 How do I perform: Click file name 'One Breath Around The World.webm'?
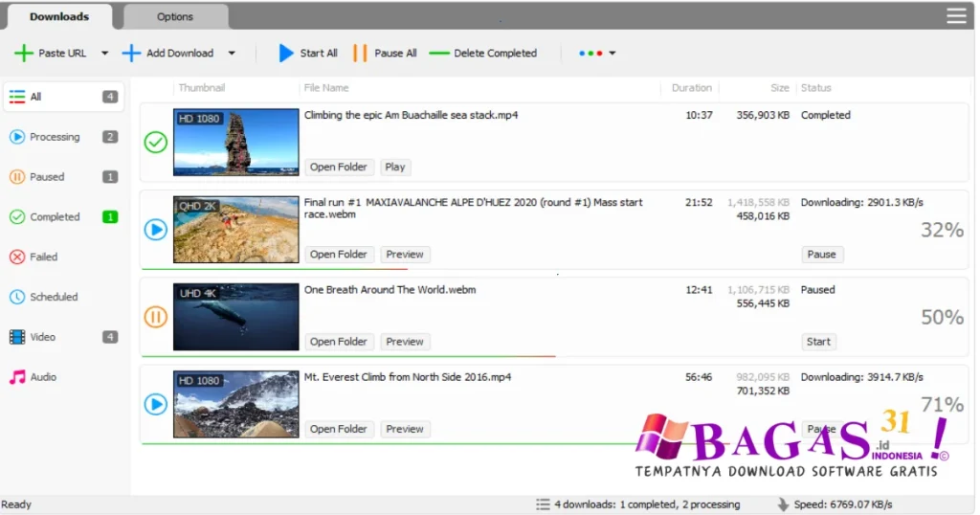(x=390, y=290)
